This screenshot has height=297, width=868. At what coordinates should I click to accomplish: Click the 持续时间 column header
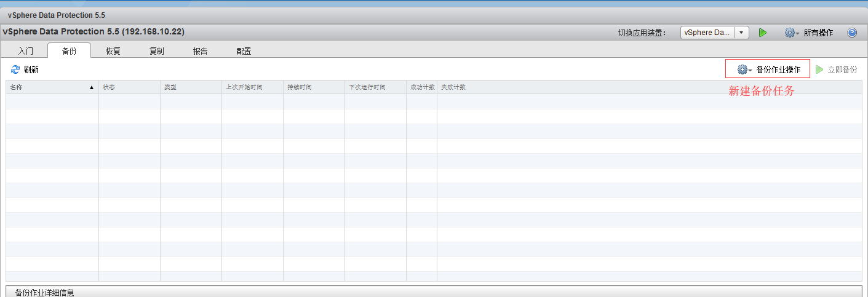(314, 87)
